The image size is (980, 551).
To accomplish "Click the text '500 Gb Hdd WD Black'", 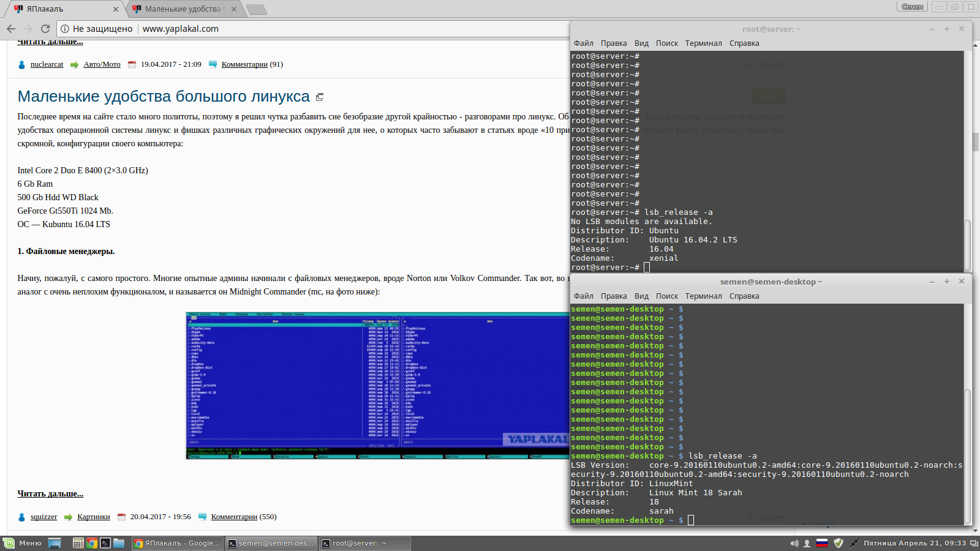I will coord(58,197).
